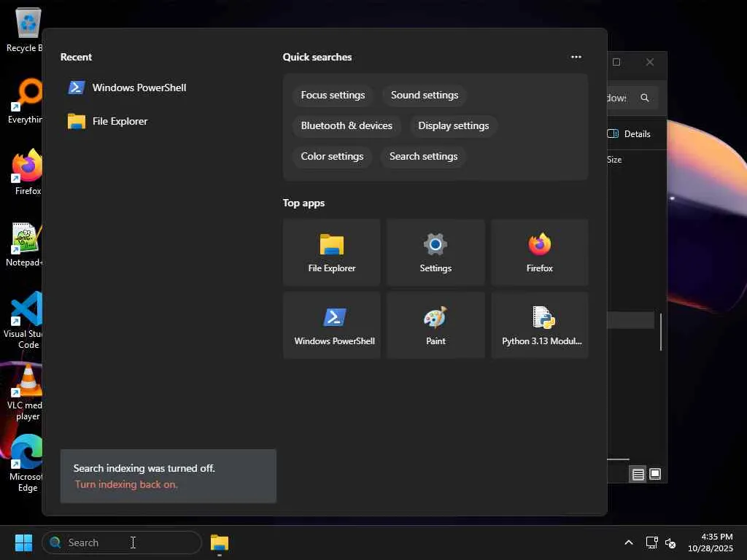Click the Size column header in the background window

tap(614, 160)
